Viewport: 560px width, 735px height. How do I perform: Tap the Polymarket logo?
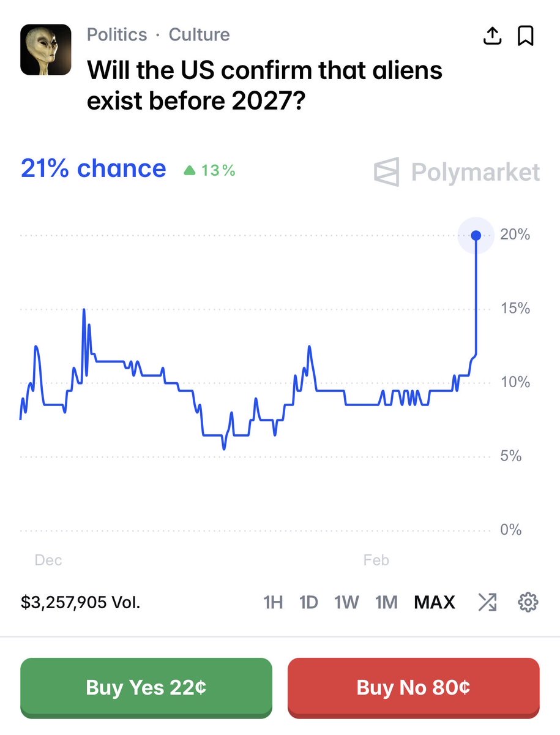pyautogui.click(x=457, y=172)
